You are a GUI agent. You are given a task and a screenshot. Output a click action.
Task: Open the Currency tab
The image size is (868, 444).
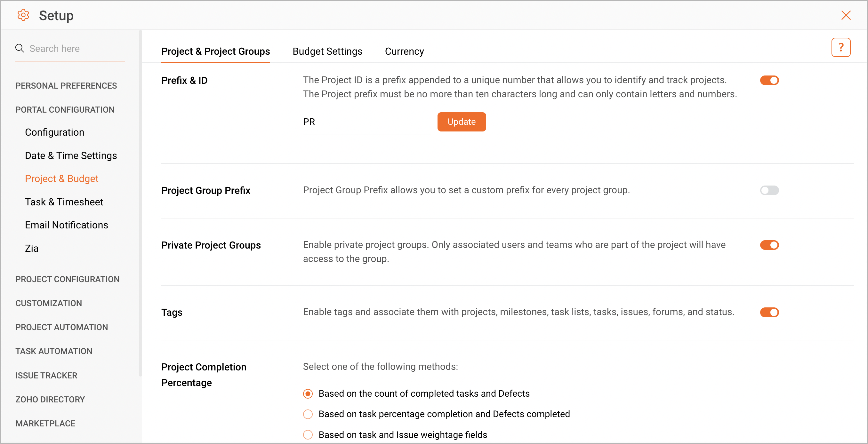(404, 51)
